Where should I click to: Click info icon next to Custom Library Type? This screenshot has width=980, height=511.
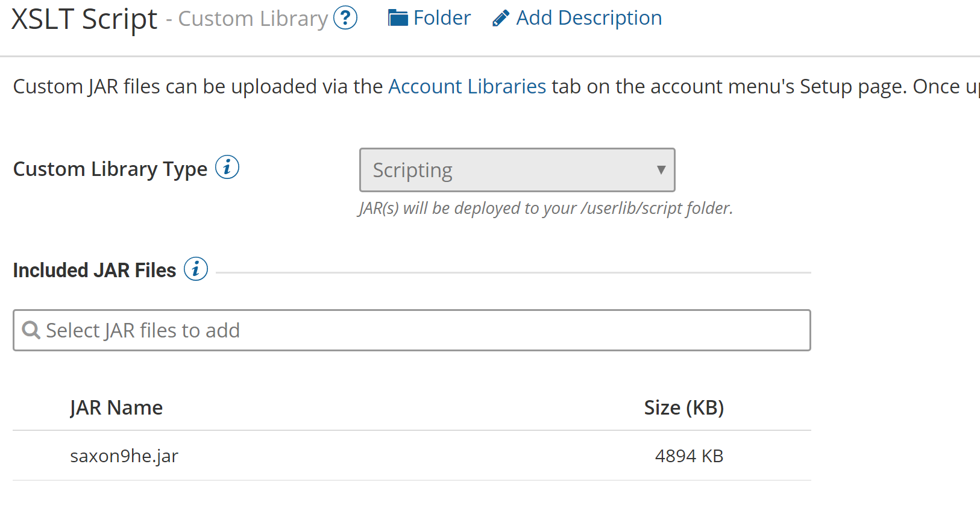click(x=227, y=167)
